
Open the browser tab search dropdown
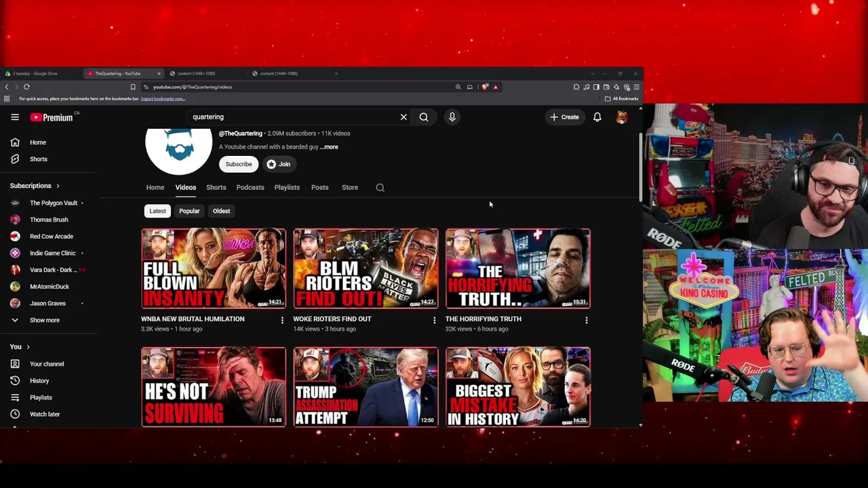[x=593, y=73]
